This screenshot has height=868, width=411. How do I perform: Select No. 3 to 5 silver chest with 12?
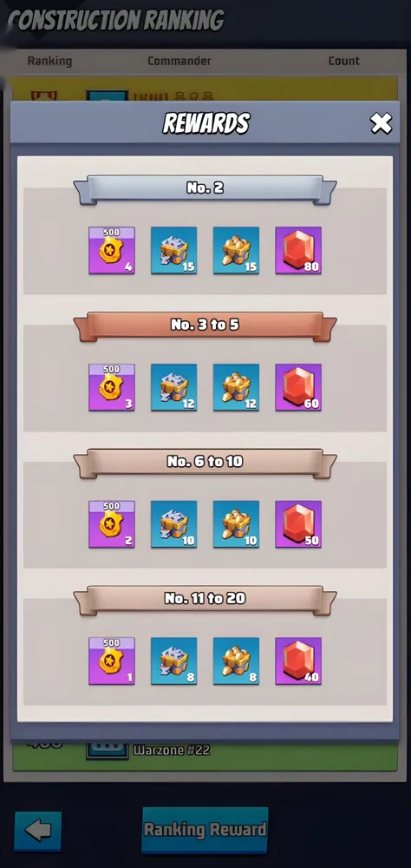[x=173, y=387]
